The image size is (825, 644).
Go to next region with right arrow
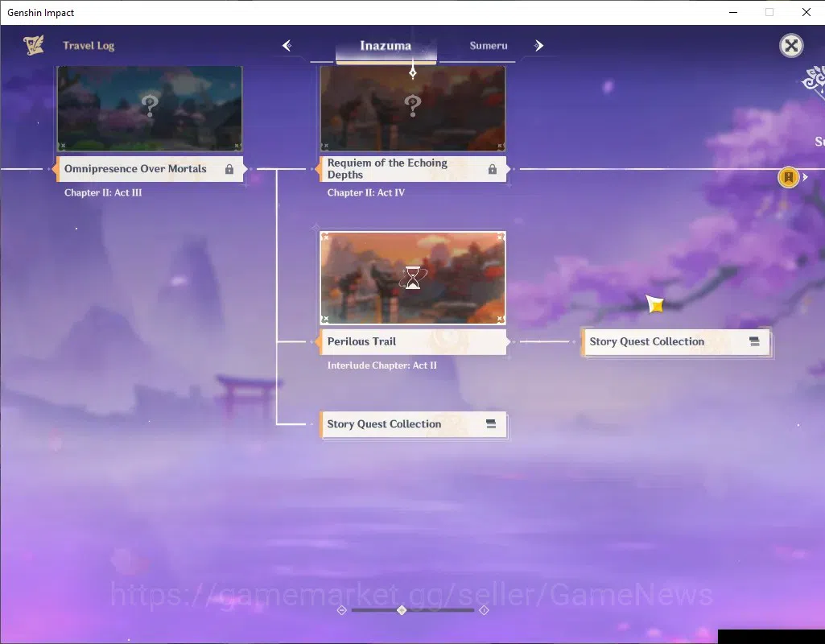pyautogui.click(x=538, y=46)
